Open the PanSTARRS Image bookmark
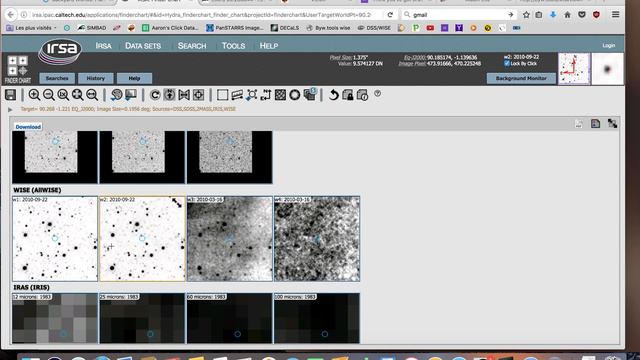Viewport: 640px width, 360px height. pos(235,28)
